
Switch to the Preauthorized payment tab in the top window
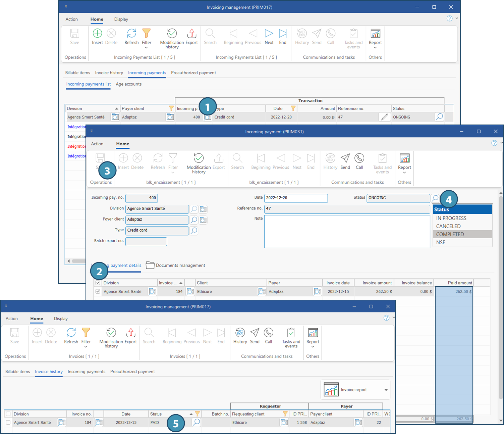[x=193, y=73]
